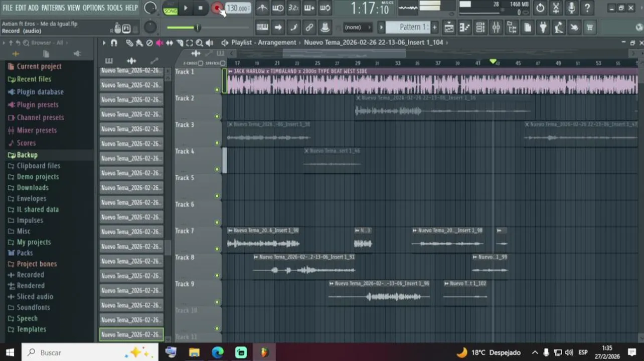Toggle the link (multilink controllers) icon
The image size is (644, 361).
tap(309, 28)
